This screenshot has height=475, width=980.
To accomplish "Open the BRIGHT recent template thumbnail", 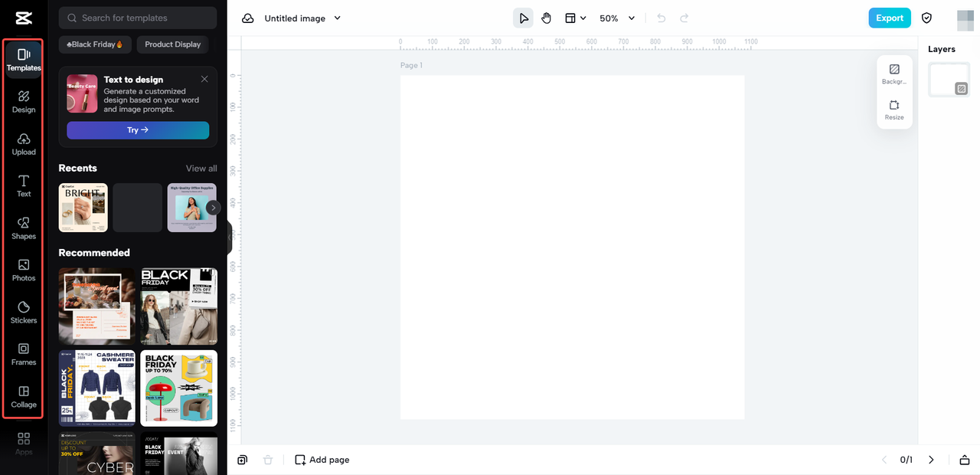I will click(x=83, y=208).
